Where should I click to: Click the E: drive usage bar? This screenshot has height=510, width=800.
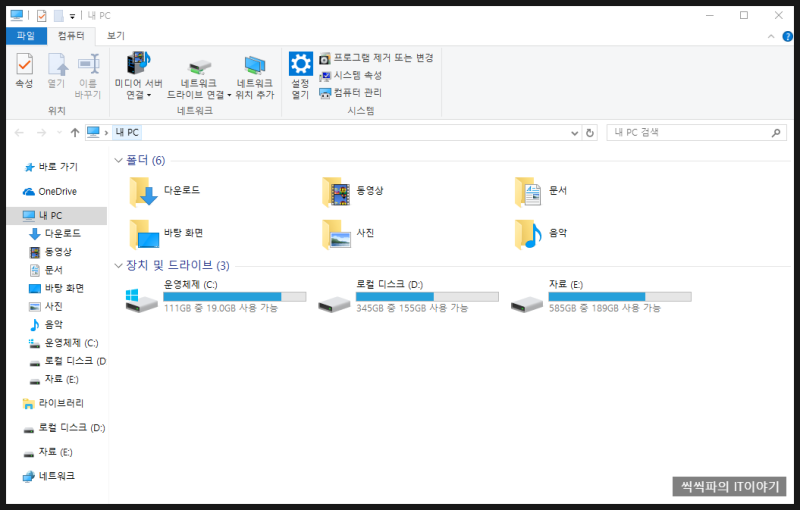click(620, 297)
